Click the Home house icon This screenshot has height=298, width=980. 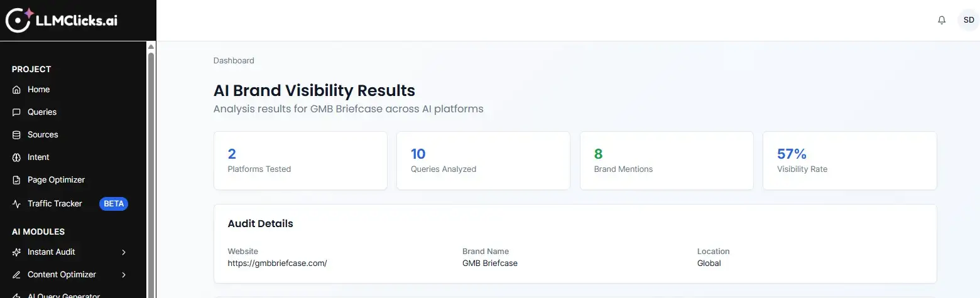coord(16,90)
